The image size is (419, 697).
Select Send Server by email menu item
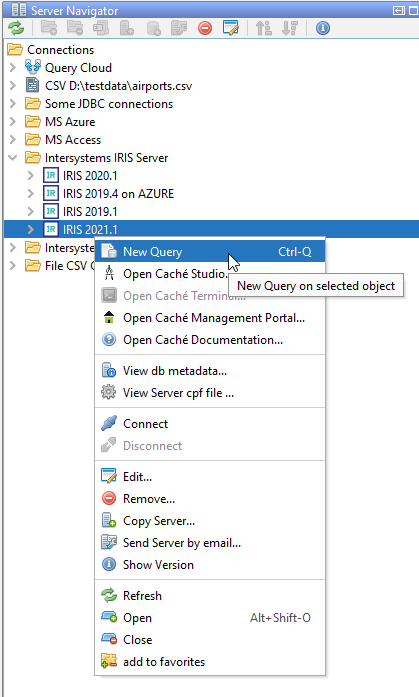point(210,542)
